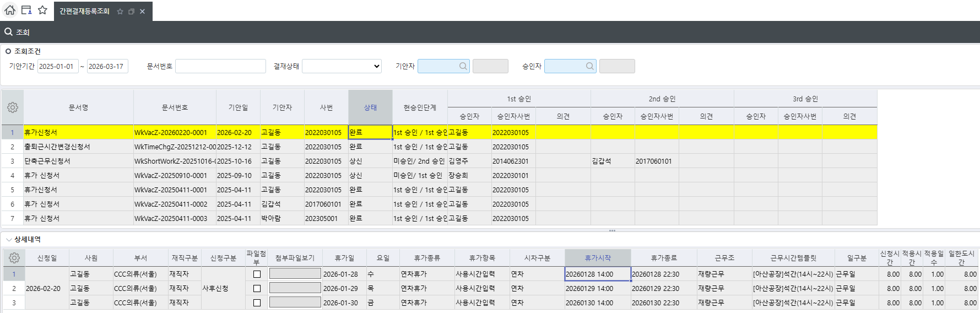This screenshot has height=313, width=980.
Task: Click the Home icon
Action: [10, 10]
